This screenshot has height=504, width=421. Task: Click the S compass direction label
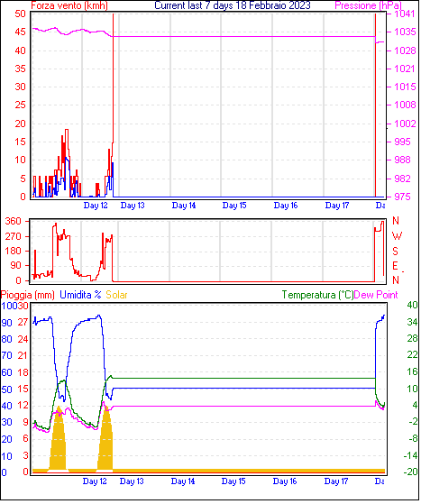click(395, 252)
